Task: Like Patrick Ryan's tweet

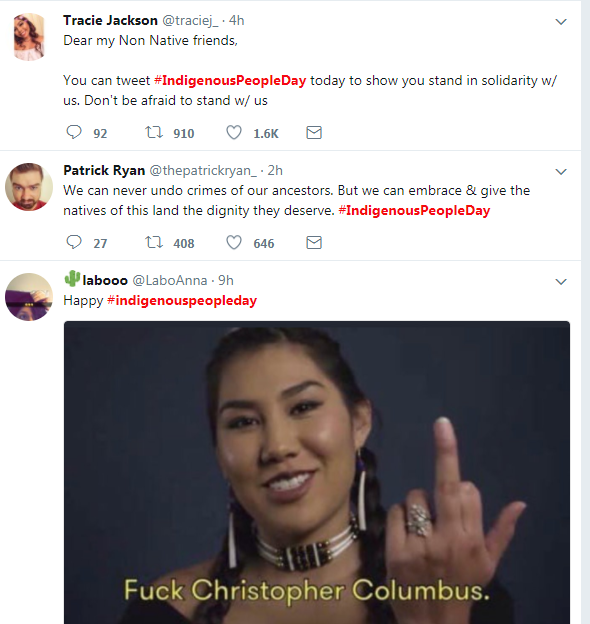Action: pyautogui.click(x=234, y=243)
